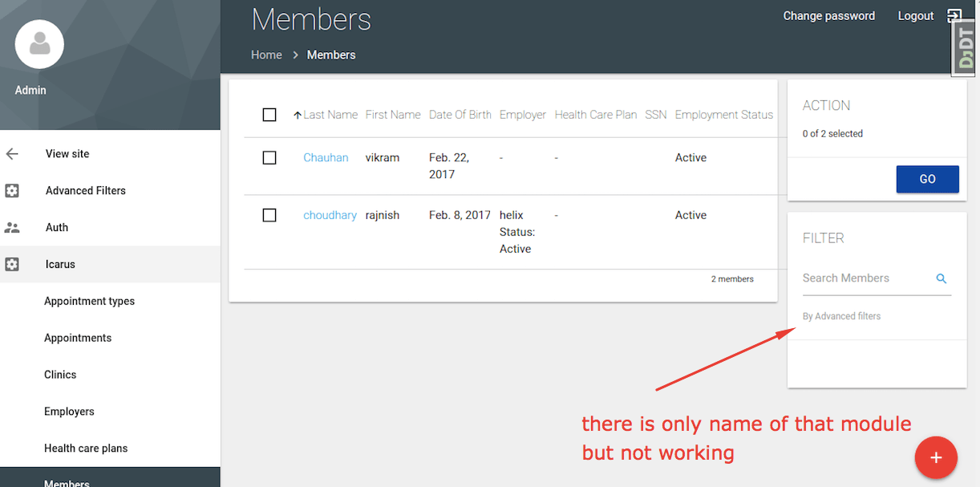Check the checkbox on the Chauhan row
This screenshot has width=980, height=487.
click(x=269, y=157)
